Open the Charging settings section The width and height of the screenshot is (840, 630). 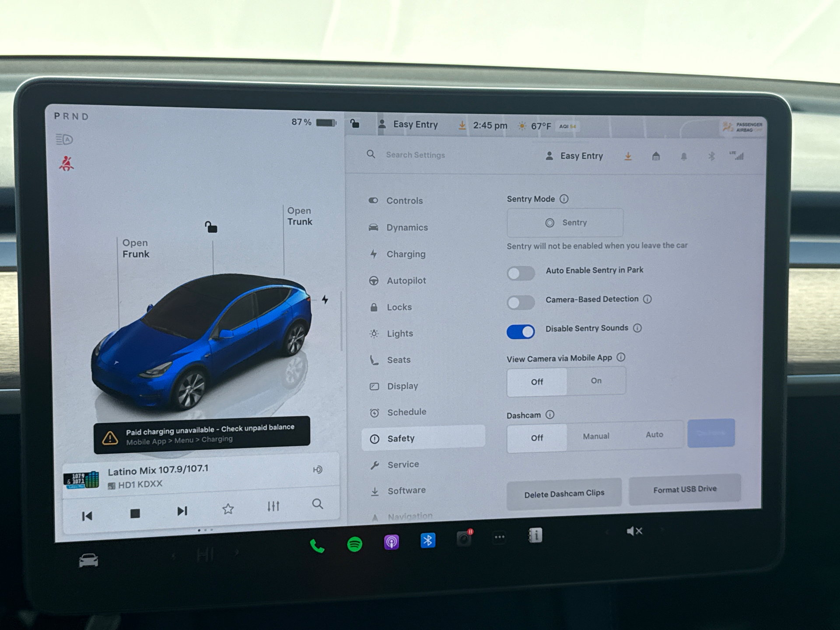[406, 254]
